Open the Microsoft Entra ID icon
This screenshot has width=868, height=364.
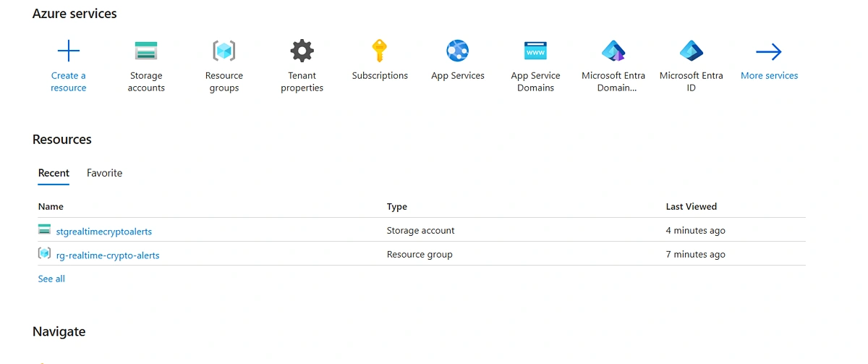(692, 51)
